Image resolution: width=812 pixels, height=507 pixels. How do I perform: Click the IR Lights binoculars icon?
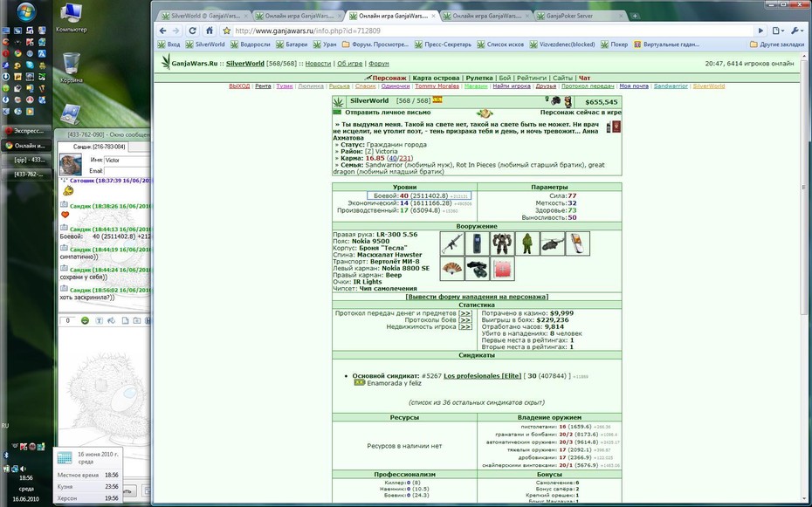pyautogui.click(x=477, y=269)
